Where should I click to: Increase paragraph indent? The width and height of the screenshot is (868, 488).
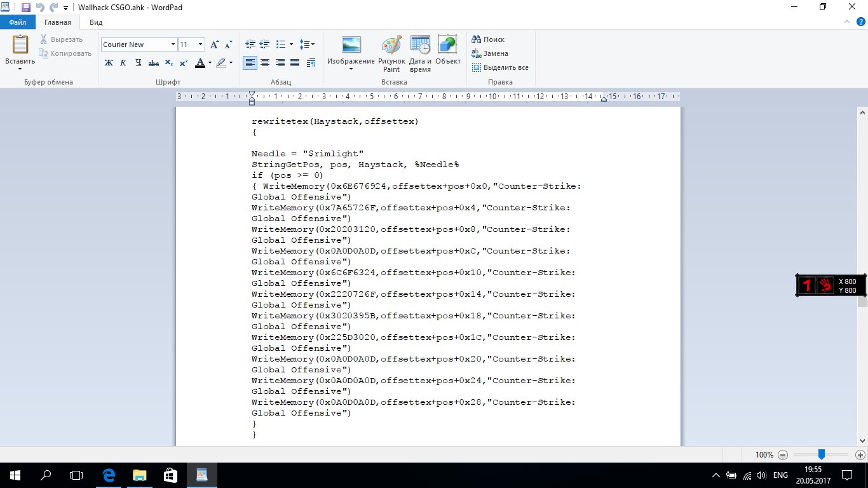click(x=266, y=44)
